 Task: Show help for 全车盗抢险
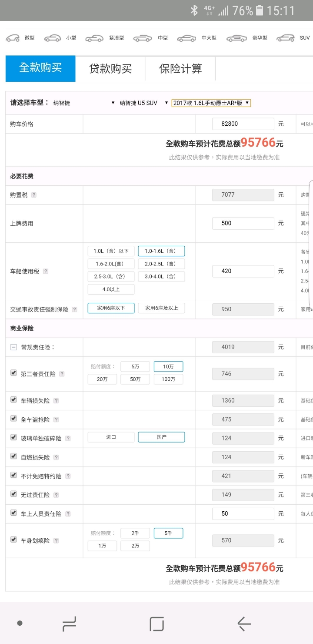pos(56,420)
